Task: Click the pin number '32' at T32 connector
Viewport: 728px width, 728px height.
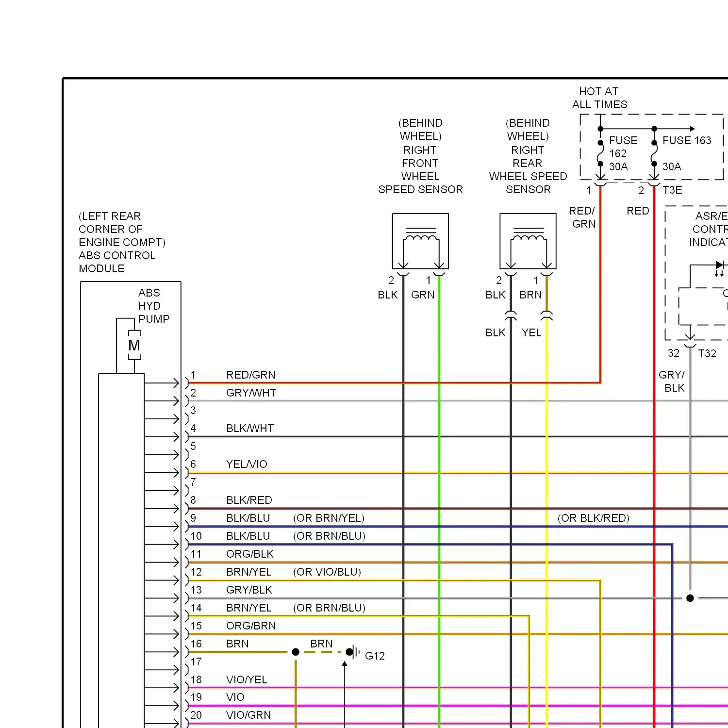Action: [x=674, y=353]
